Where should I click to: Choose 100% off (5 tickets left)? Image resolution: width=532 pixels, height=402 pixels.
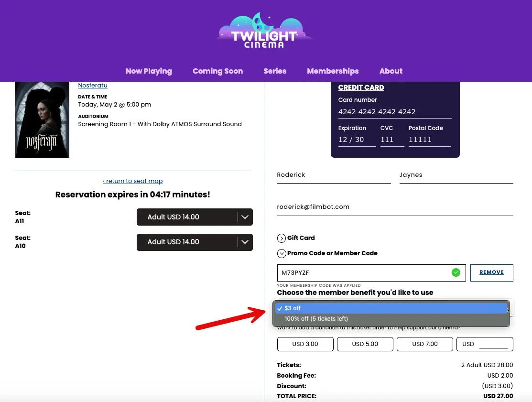pyautogui.click(x=391, y=319)
